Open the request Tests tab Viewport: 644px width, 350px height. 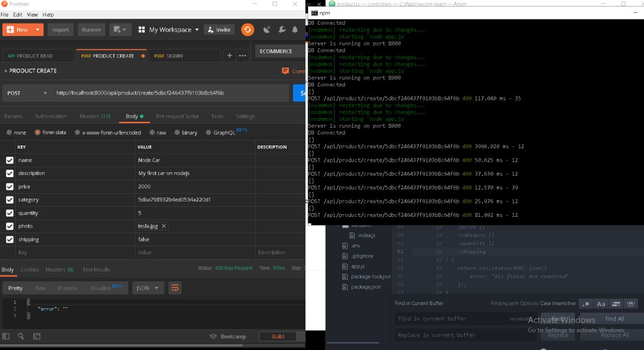[x=217, y=116]
